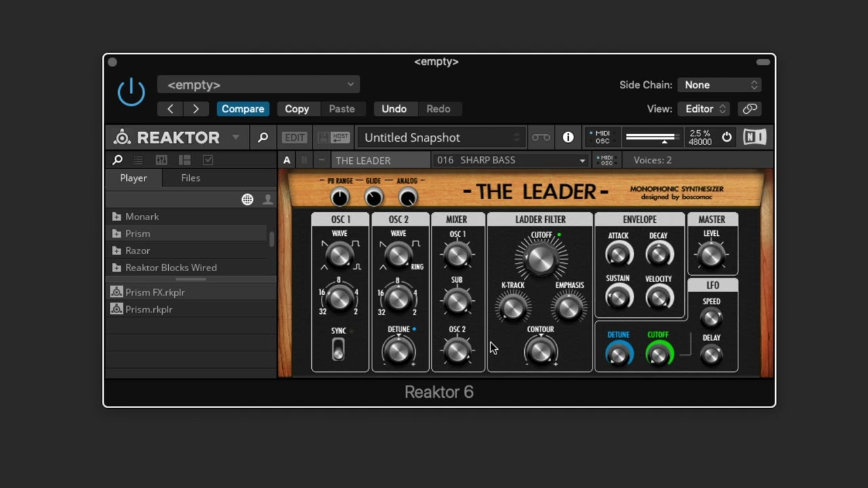Open the Reaktor logo main menu arrow

coord(235,137)
